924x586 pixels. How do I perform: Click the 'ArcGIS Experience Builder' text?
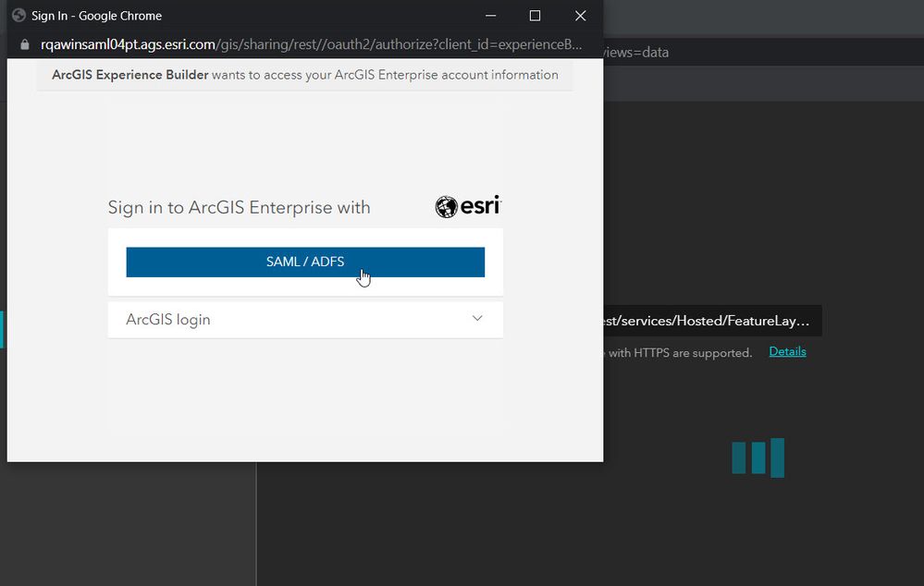click(x=130, y=75)
